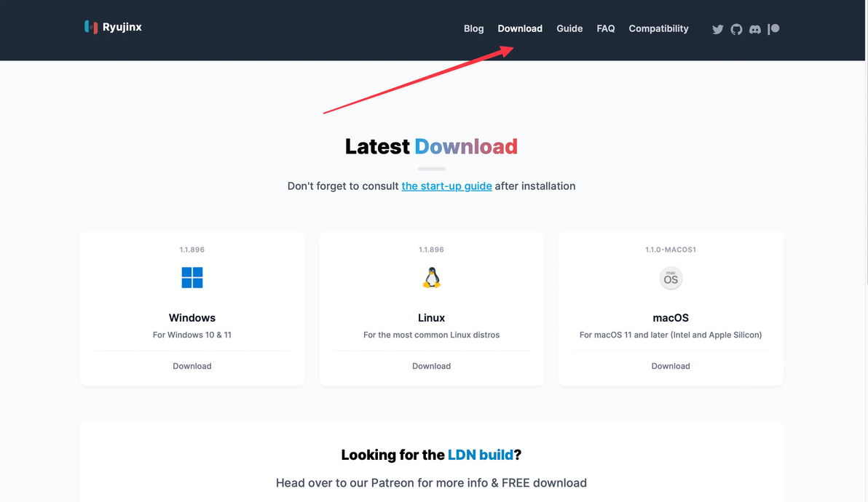
Task: Click the 1.1.0-MACOS1 version label
Action: pyautogui.click(x=671, y=250)
